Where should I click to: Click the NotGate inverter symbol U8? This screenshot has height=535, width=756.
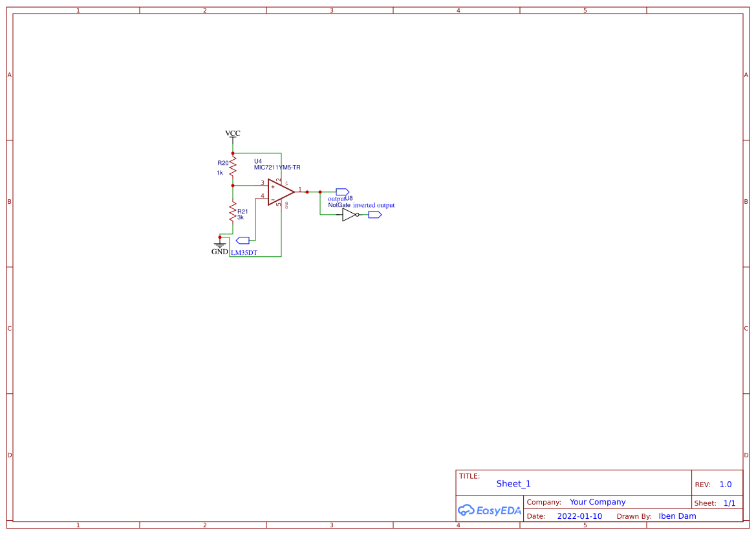pyautogui.click(x=350, y=215)
